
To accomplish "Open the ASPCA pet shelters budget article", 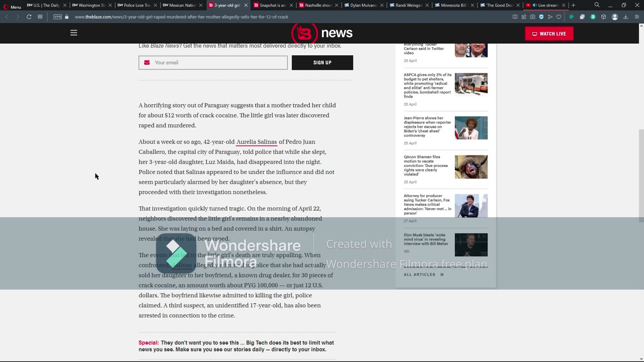I will tap(428, 85).
